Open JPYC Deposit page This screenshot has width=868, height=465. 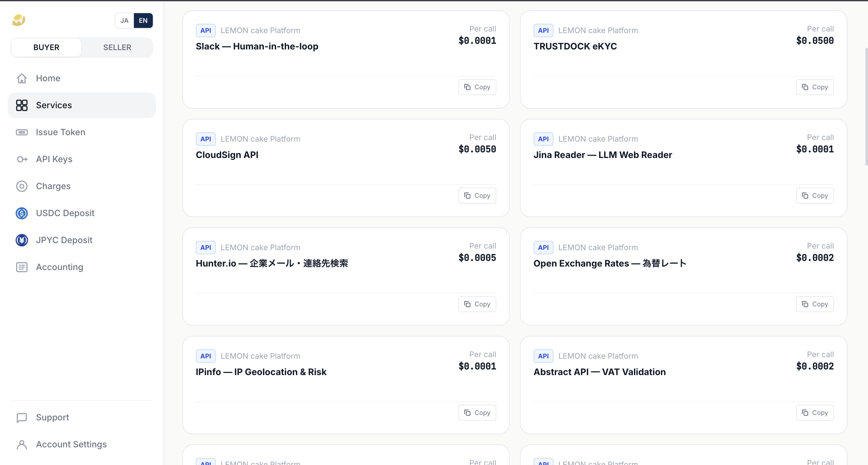coord(82,240)
